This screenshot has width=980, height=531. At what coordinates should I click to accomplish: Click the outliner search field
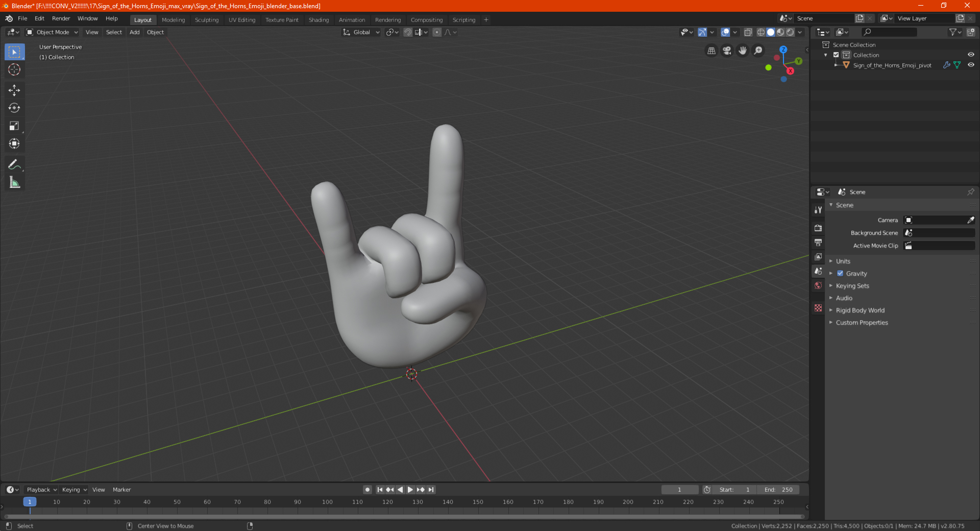(889, 32)
